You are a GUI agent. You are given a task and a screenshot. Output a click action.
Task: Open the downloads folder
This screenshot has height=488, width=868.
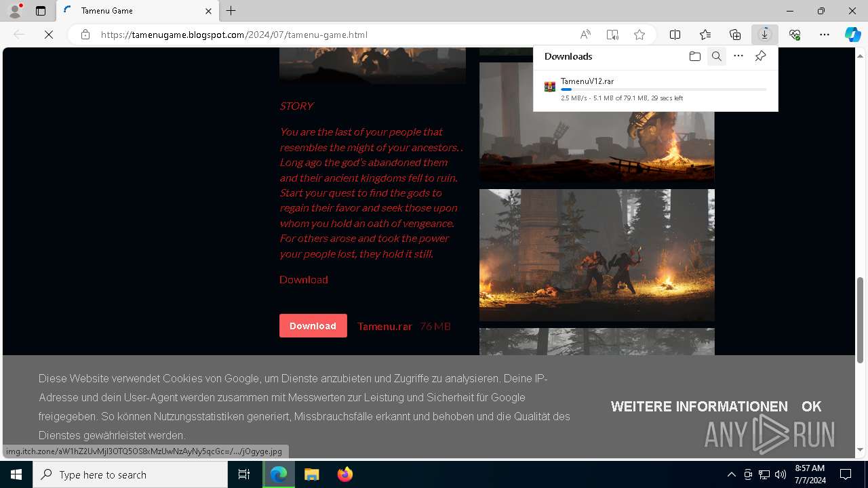(x=694, y=56)
